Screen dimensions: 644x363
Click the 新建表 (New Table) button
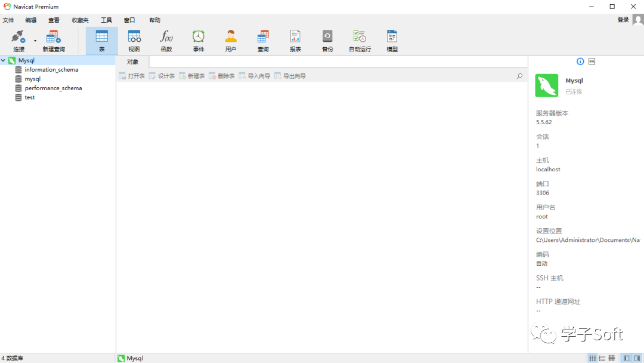(x=192, y=76)
